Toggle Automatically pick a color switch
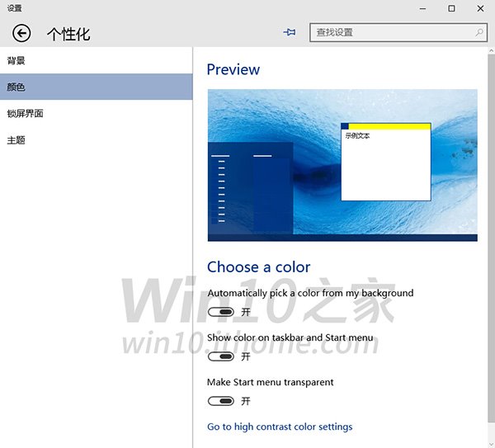Screen dimensions: 495x448 tap(220, 312)
